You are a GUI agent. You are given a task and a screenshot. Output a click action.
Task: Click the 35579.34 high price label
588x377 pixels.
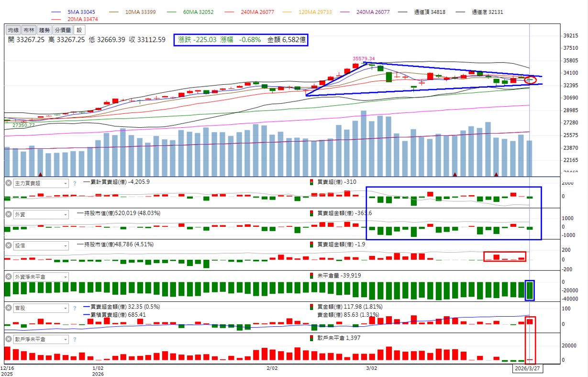[364, 58]
